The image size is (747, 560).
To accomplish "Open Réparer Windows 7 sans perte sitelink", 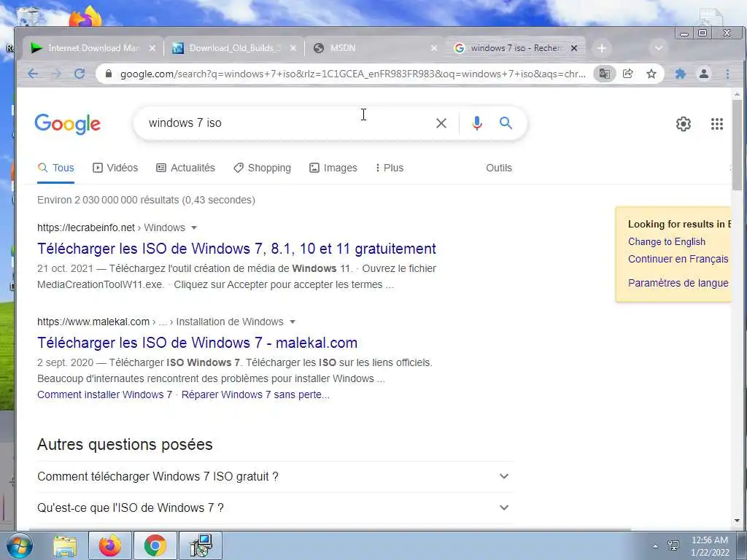I will pos(255,394).
